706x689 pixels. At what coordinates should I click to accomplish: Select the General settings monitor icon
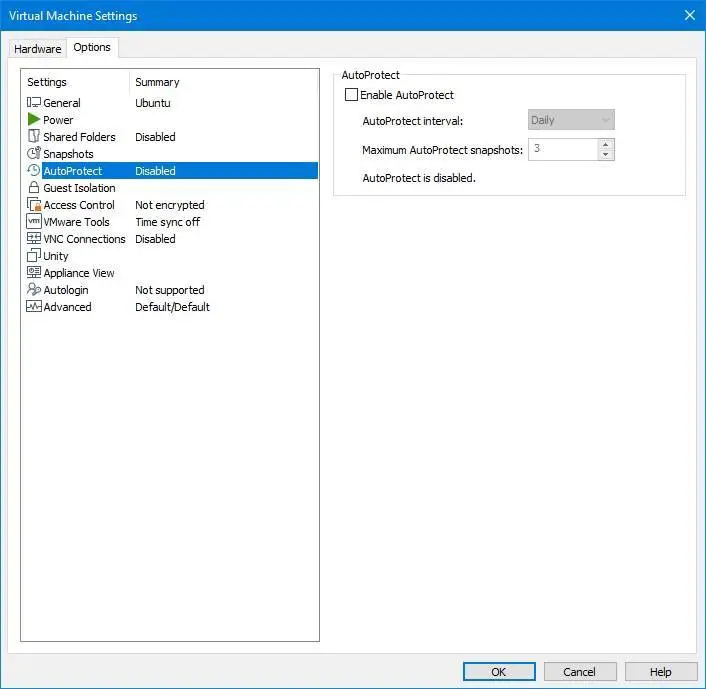pyautogui.click(x=34, y=103)
